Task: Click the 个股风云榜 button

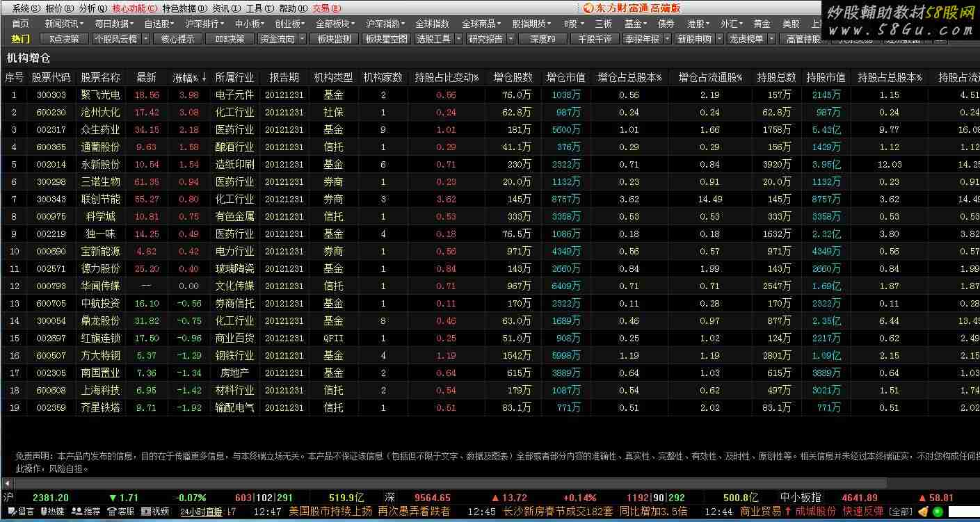Action: coord(121,39)
